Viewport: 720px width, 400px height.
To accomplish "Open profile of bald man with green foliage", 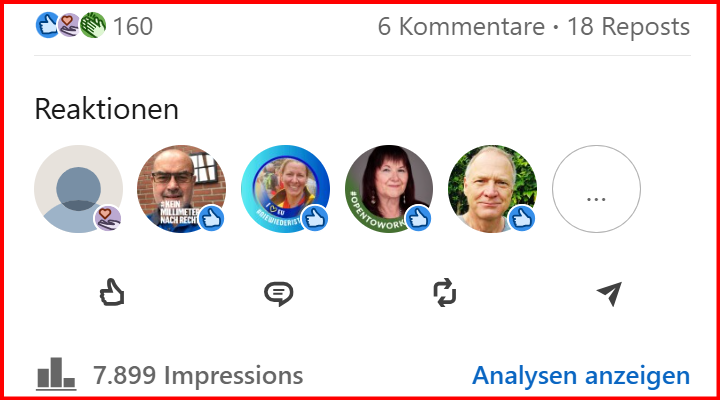I will [492, 189].
